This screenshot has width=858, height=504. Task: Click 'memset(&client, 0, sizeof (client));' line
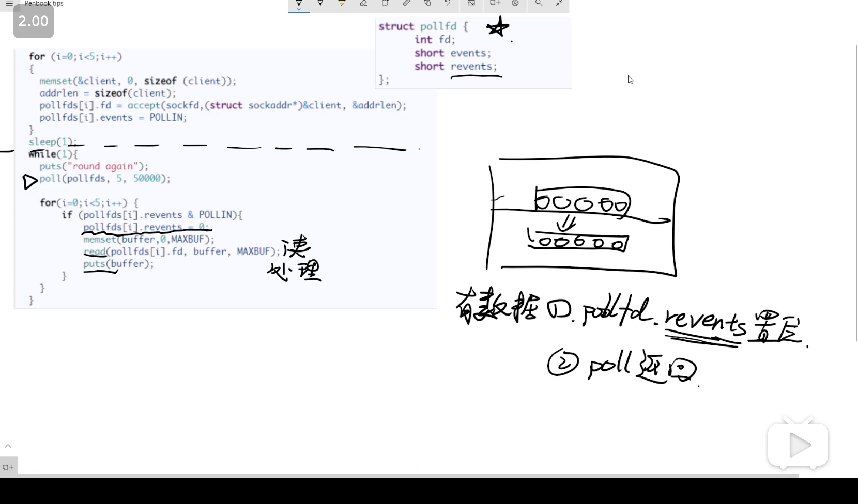(x=138, y=81)
